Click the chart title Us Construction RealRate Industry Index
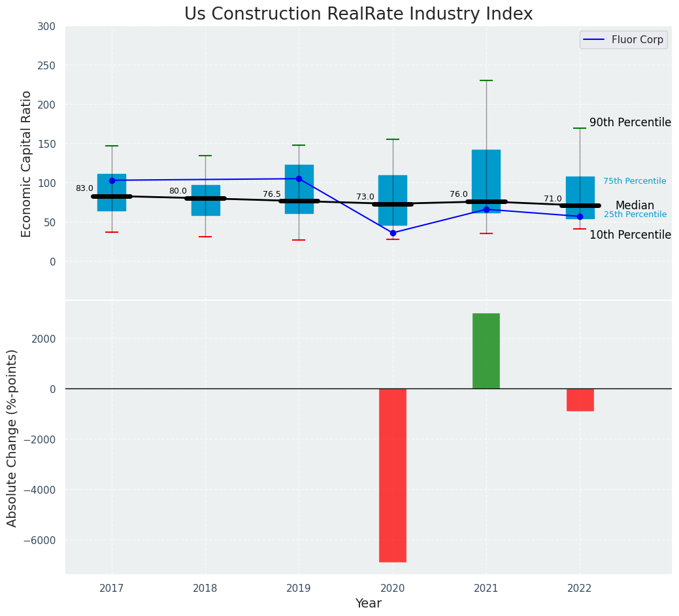This screenshot has height=616, width=679. (358, 14)
